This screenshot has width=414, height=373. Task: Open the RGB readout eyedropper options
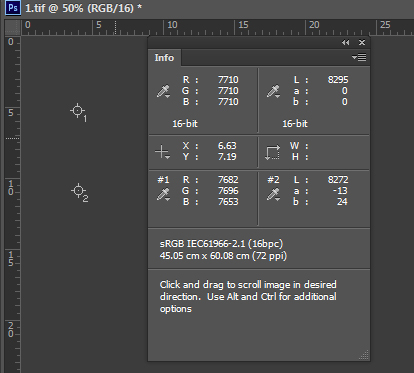(163, 91)
